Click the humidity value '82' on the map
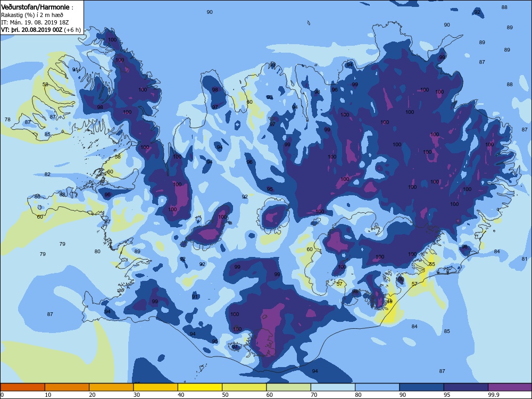 pos(47,174)
